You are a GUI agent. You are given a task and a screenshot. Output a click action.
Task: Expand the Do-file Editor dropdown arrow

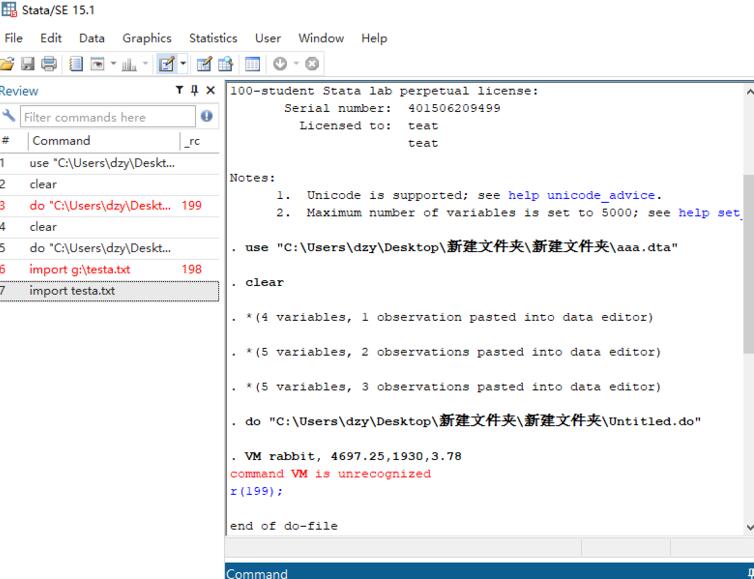[183, 63]
